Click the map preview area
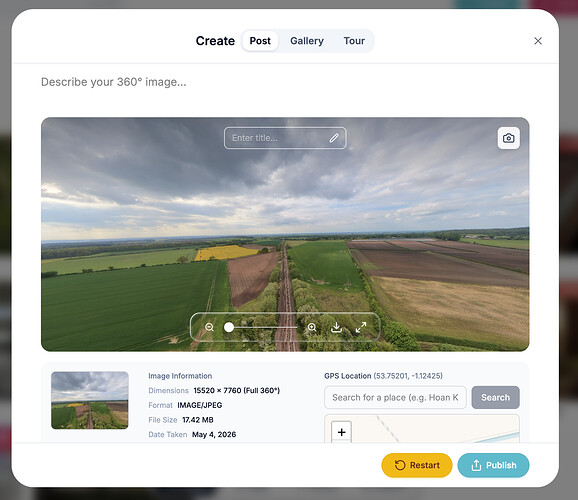This screenshot has height=500, width=578. 422,428
